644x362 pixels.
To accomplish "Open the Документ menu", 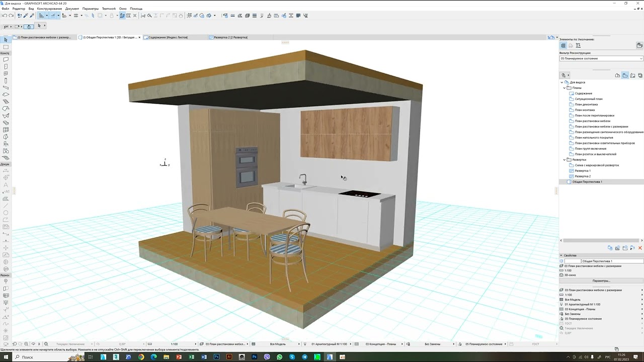I will tap(72, 9).
